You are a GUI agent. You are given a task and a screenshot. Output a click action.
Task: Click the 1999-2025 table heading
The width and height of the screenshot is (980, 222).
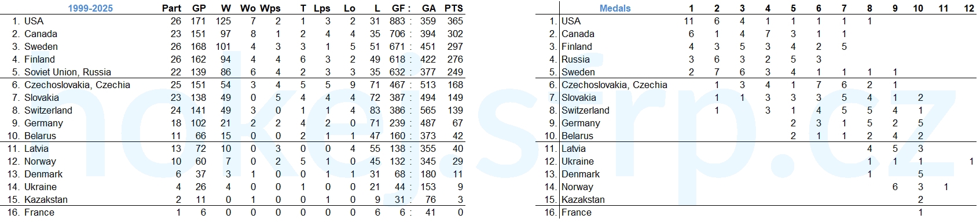tap(90, 8)
